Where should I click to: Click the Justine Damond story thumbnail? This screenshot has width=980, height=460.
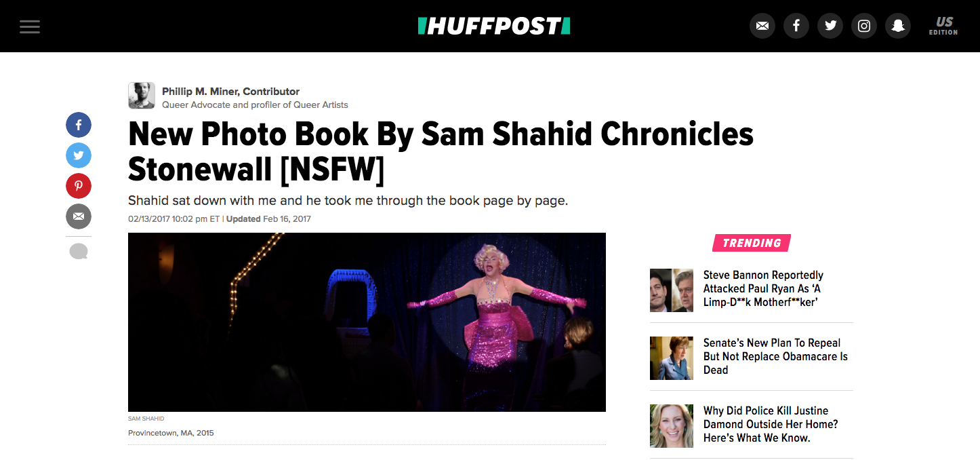point(672,426)
